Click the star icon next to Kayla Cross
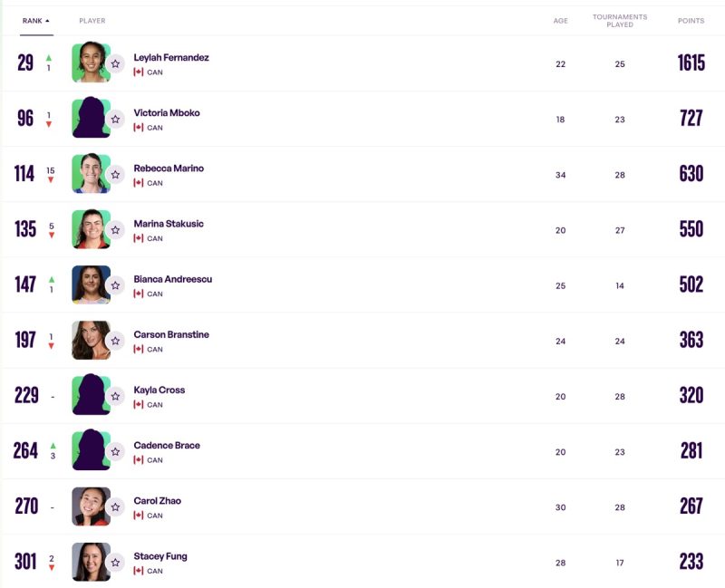The height and width of the screenshot is (588, 725). [116, 396]
